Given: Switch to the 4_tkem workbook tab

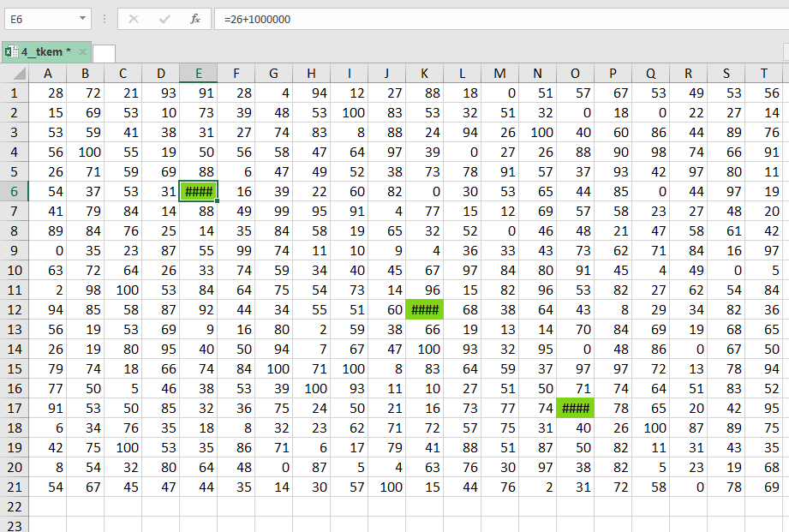Looking at the screenshot, I should click(45, 52).
